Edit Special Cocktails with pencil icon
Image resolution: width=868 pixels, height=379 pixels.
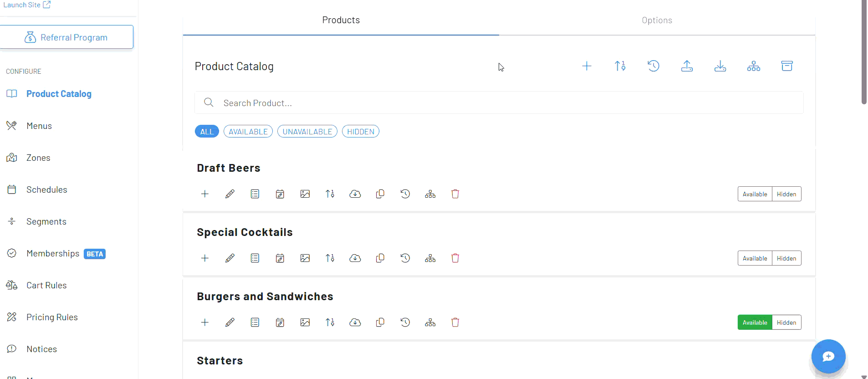230,258
